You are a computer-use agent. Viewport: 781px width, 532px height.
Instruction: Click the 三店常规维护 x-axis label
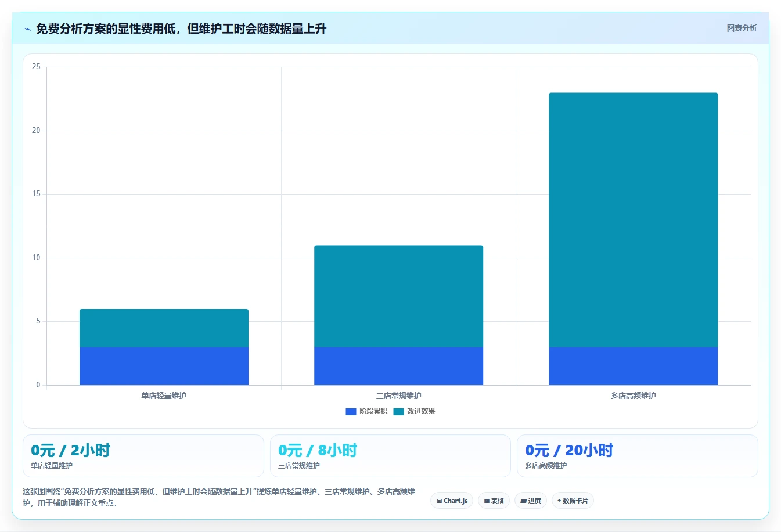pos(398,396)
